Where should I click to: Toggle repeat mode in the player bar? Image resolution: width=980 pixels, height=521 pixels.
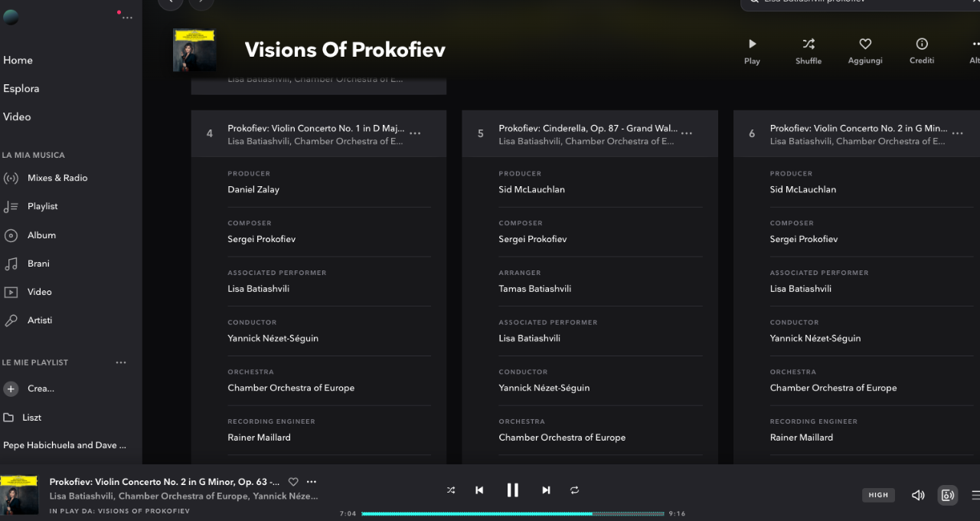coord(574,490)
